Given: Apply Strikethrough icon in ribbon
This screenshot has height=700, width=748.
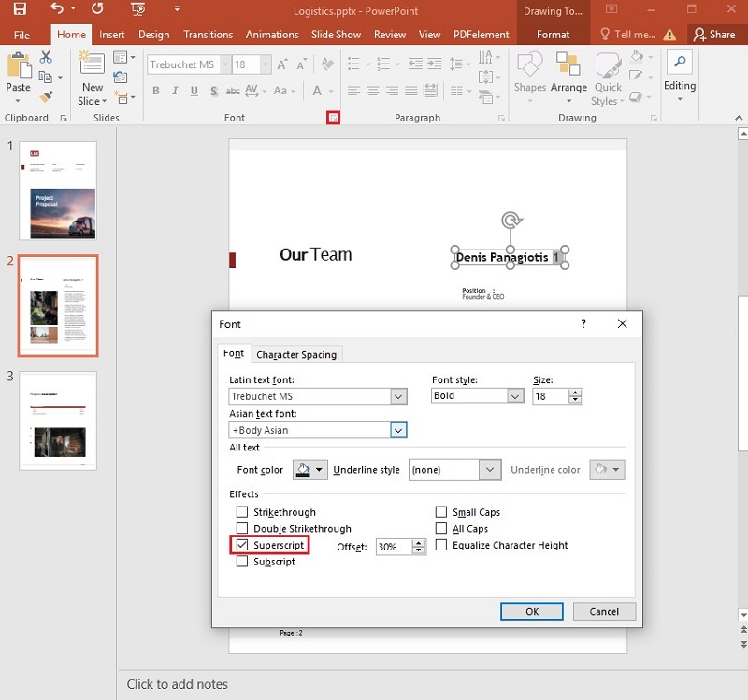Looking at the screenshot, I should (x=233, y=91).
